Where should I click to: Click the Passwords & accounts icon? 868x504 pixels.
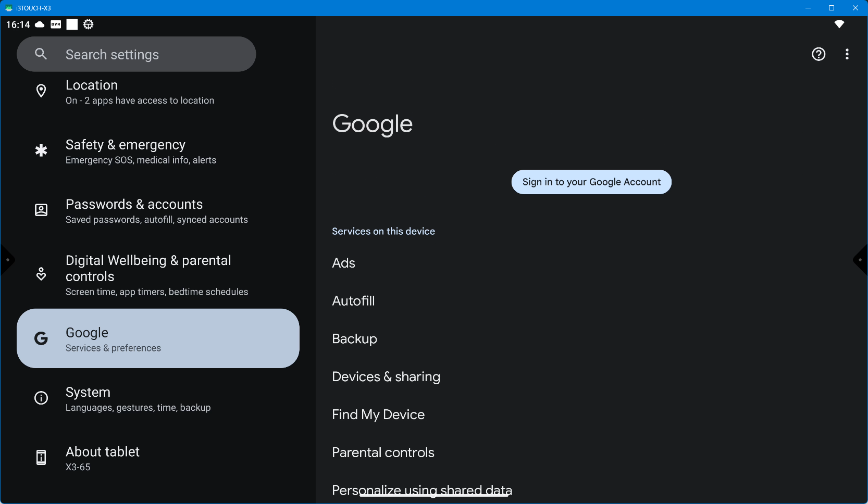pyautogui.click(x=41, y=210)
